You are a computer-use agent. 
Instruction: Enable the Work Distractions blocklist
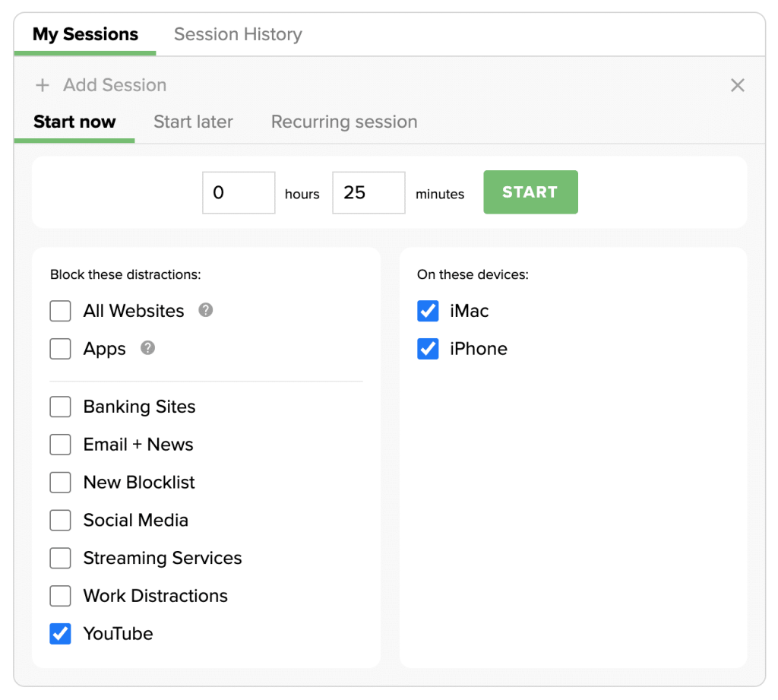point(60,596)
